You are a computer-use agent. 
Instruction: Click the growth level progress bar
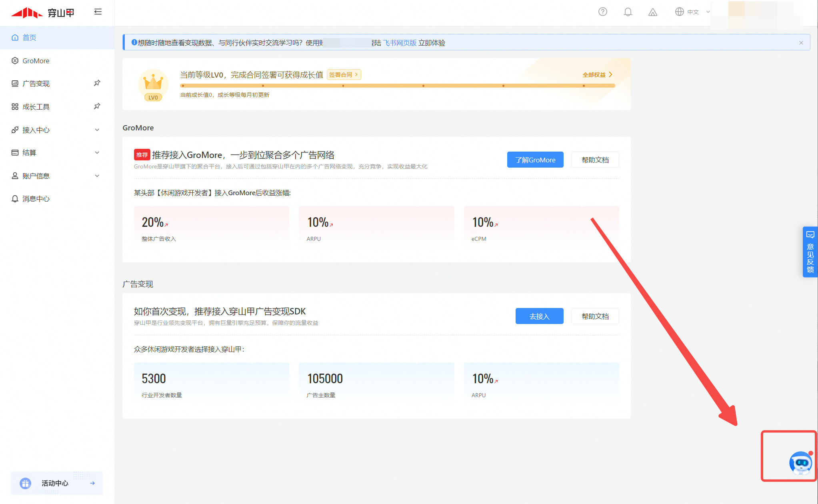(397, 86)
